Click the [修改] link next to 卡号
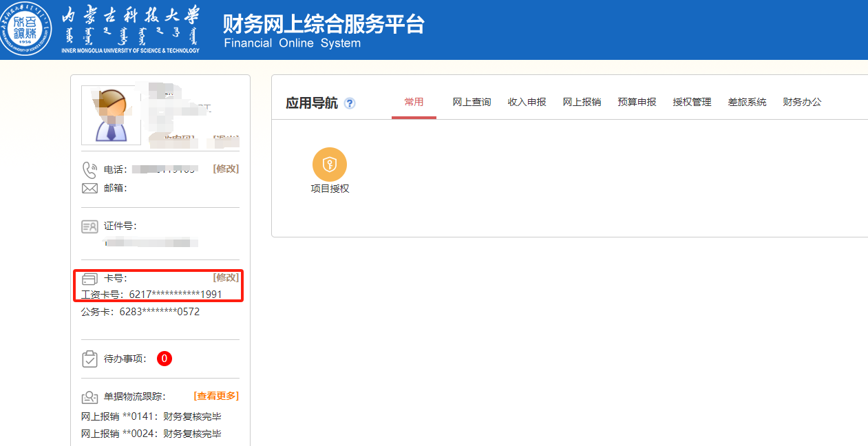 226,277
